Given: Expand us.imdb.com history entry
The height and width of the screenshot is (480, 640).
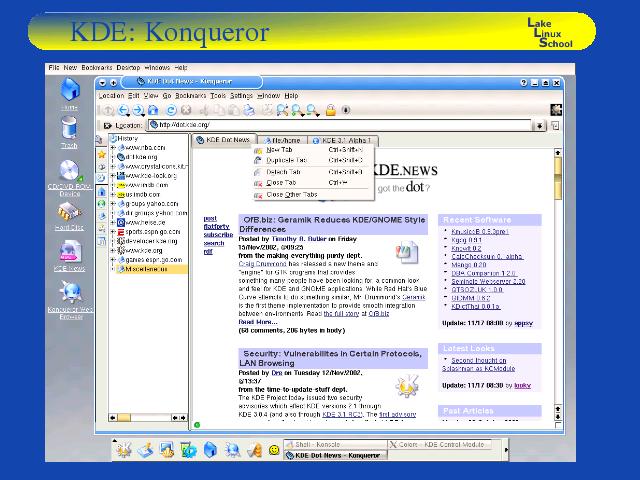Looking at the screenshot, I should (x=113, y=195).
